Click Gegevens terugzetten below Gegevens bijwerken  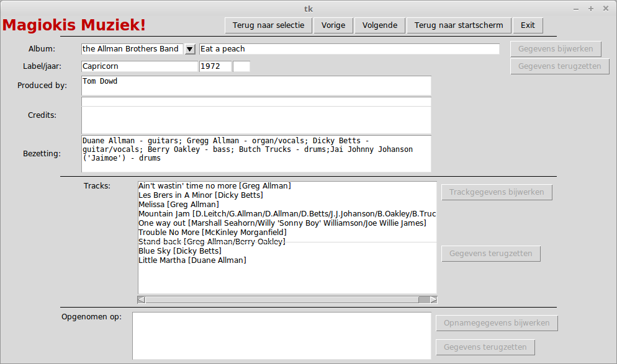[559, 66]
